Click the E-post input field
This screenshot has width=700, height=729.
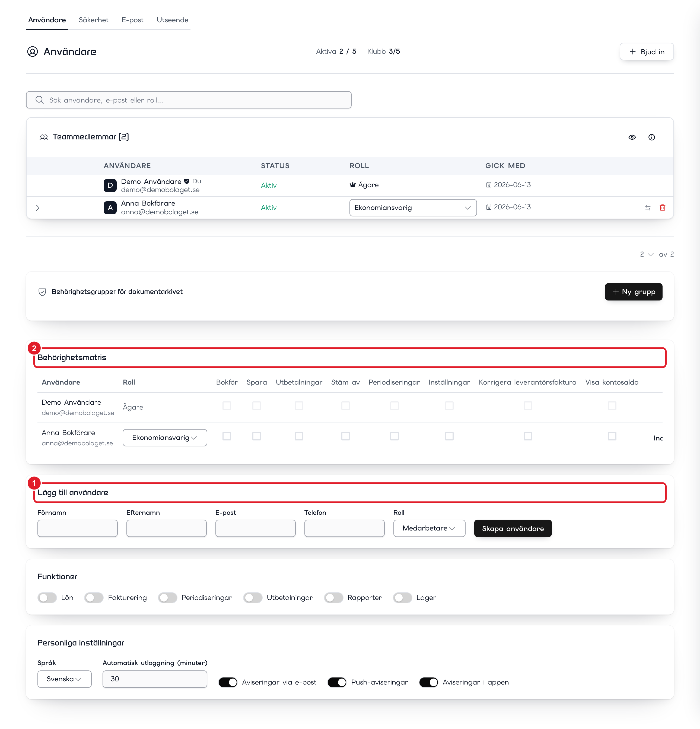point(255,528)
